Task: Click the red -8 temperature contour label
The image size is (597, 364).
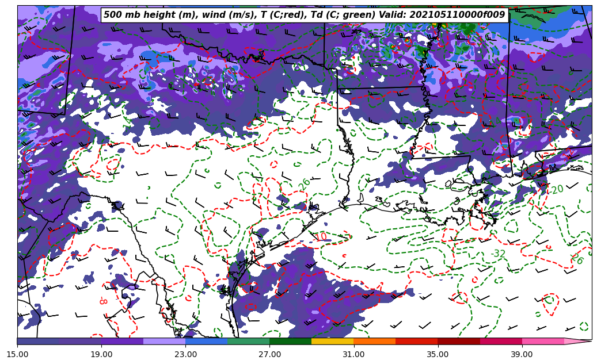Action: (x=103, y=302)
